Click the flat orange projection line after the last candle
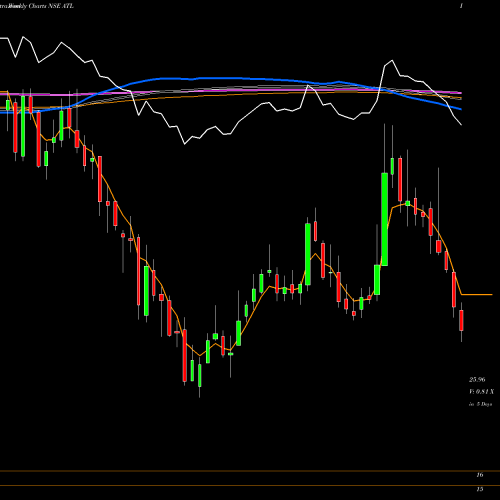The width and height of the screenshot is (500, 500). click(477, 295)
